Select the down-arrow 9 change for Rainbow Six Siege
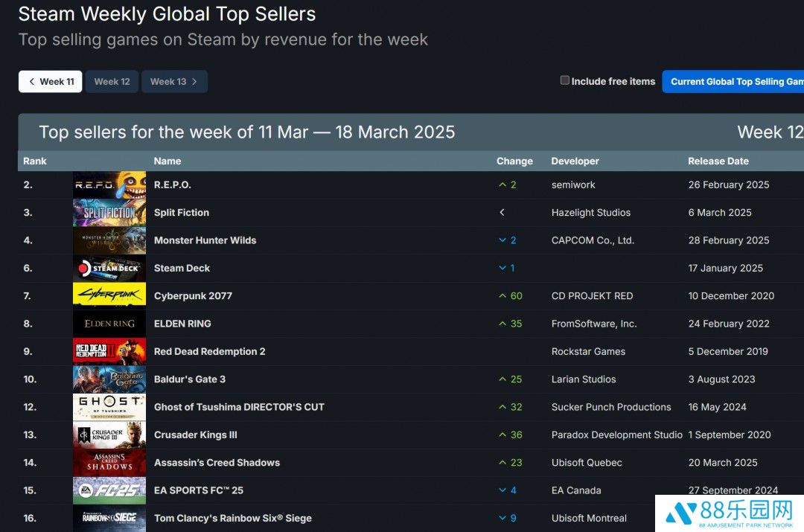 point(508,518)
